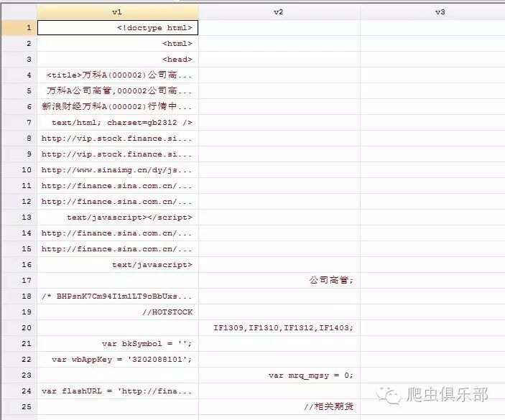Select text/javascript></script> cell in row 13
505x420 pixels.
coord(118,217)
